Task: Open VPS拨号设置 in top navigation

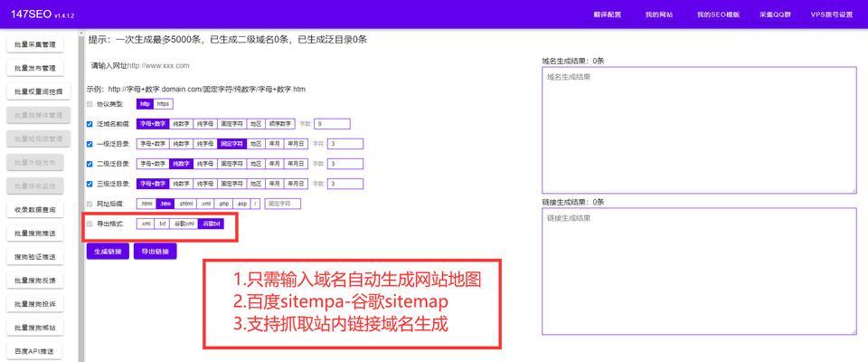Action: (832, 15)
